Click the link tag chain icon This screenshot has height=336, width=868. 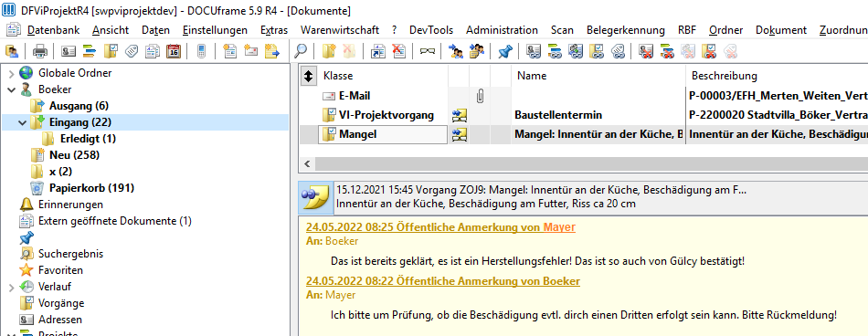618,52
